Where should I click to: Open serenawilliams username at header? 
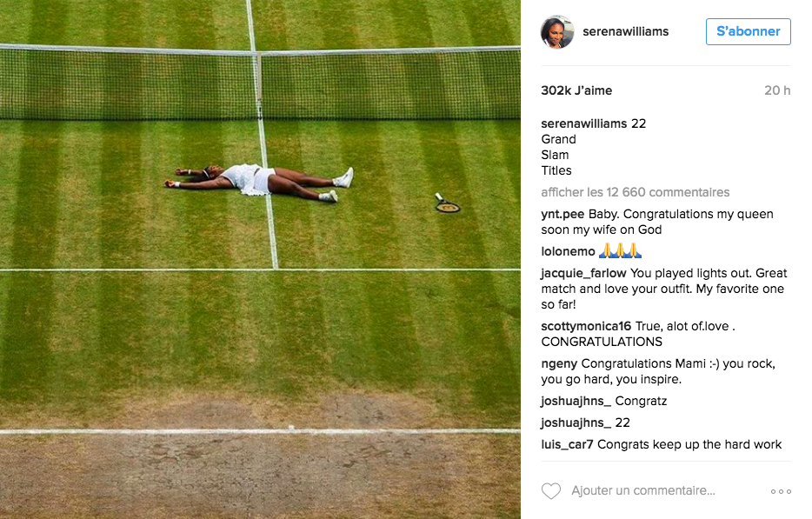[x=626, y=31]
